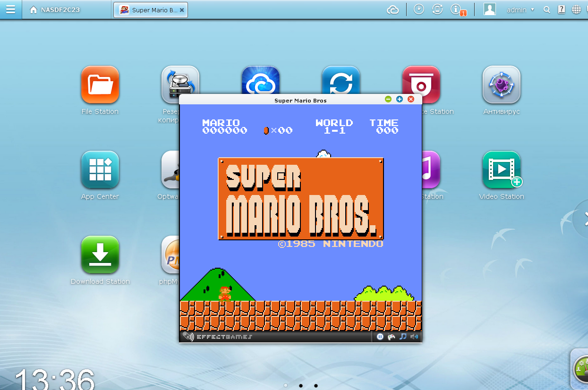Show background tasks clock icon
Viewport: 588px width, 390px height.
(419, 9)
